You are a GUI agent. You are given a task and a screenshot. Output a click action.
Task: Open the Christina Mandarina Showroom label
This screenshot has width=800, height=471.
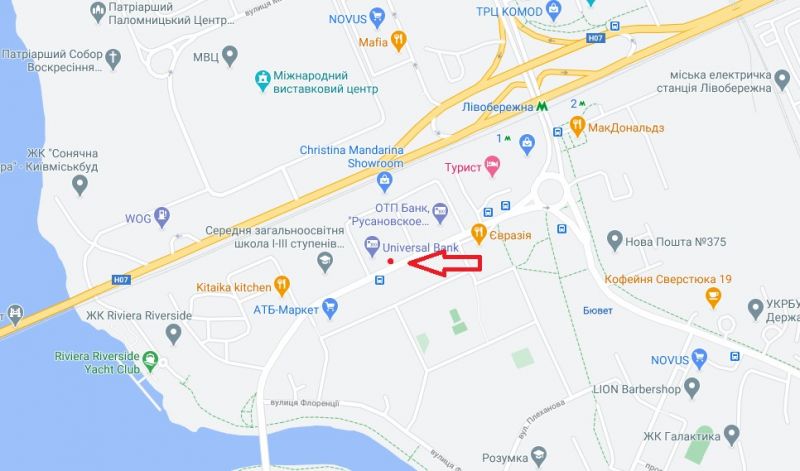pyautogui.click(x=352, y=157)
